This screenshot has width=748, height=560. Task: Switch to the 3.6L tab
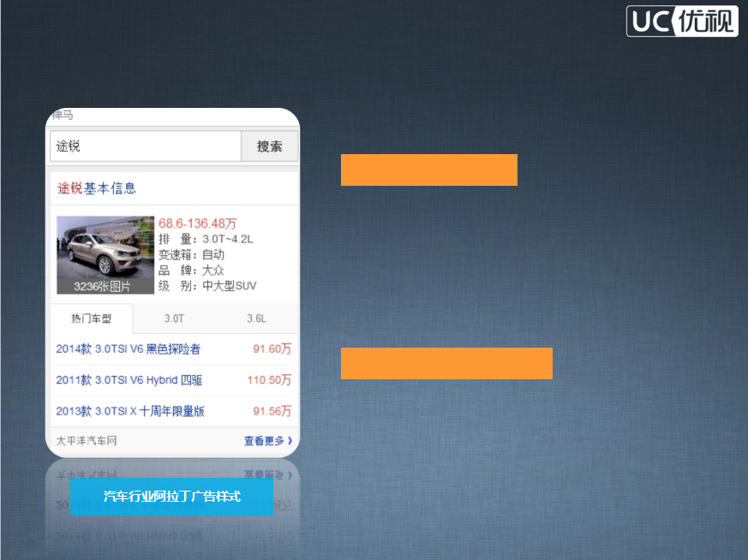point(257,319)
